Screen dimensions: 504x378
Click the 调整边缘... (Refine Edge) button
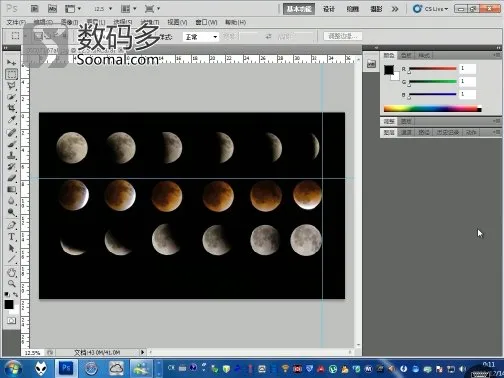click(343, 36)
